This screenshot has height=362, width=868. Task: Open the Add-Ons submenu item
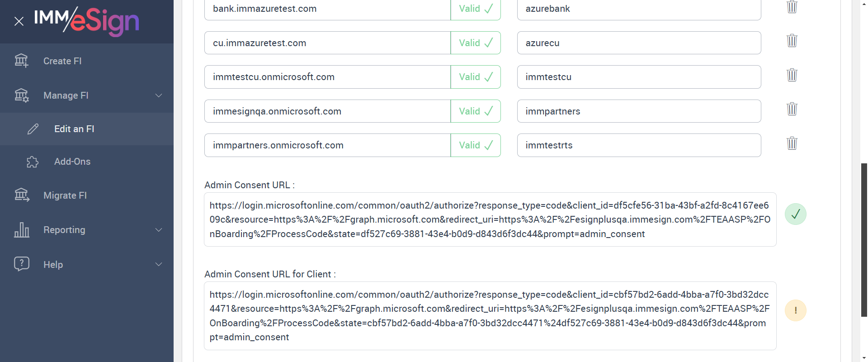(72, 162)
